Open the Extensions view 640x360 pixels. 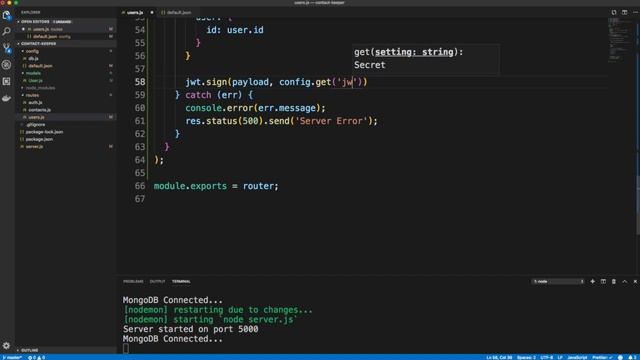(x=7, y=81)
